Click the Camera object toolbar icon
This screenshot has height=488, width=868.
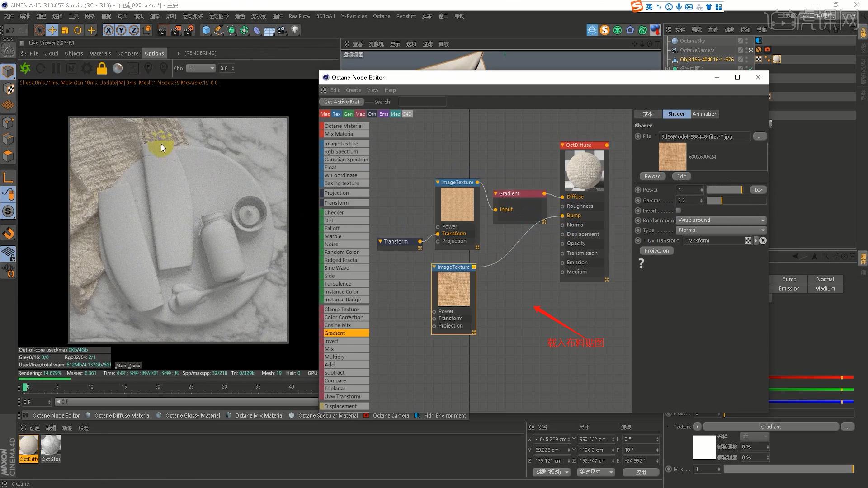tap(282, 30)
